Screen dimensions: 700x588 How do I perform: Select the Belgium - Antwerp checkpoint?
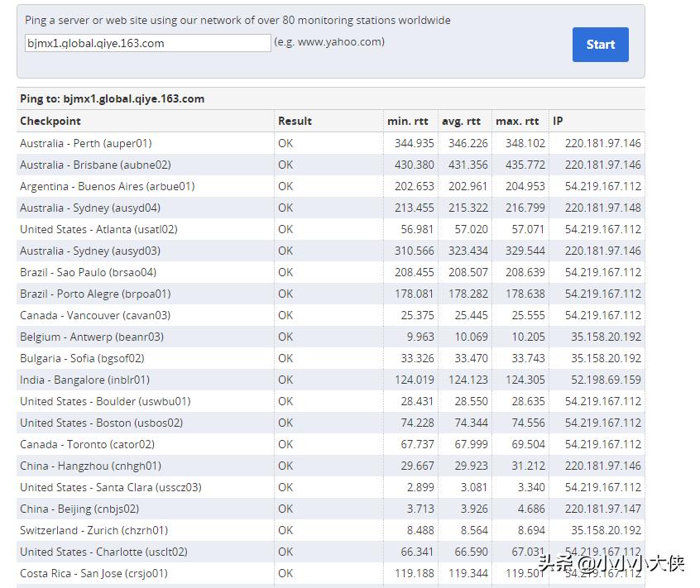click(92, 337)
